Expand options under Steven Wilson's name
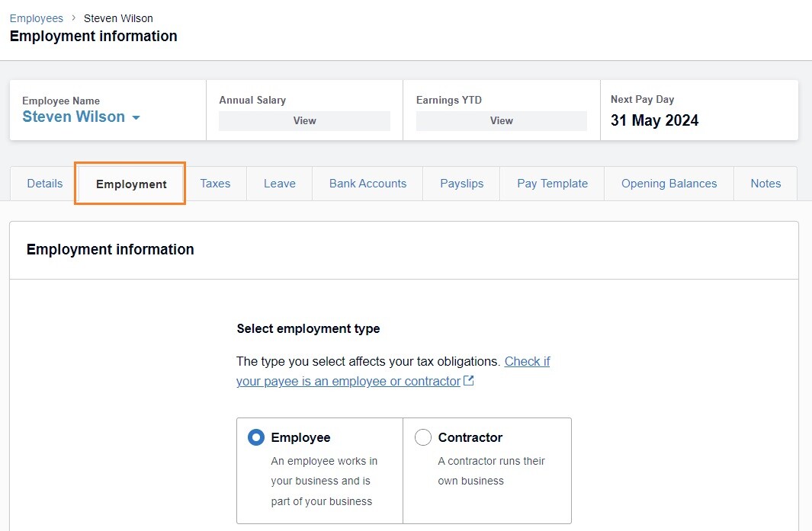Screen dimensions: 812x531 pos(137,117)
